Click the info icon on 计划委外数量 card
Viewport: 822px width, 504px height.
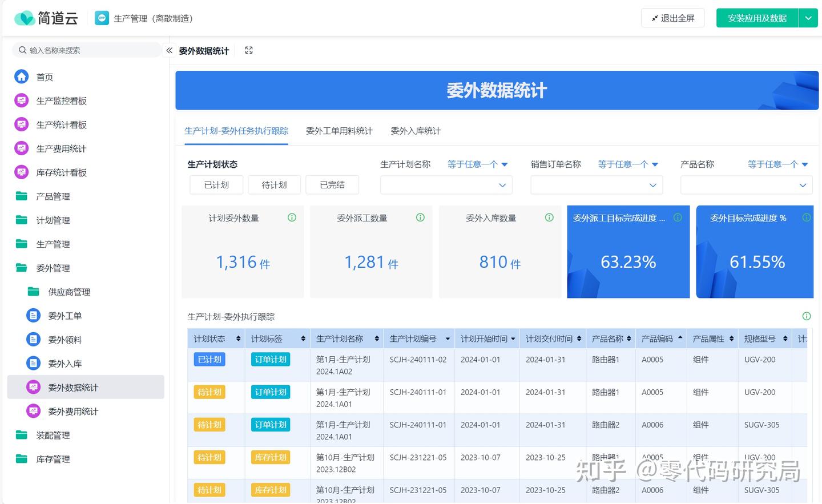[x=292, y=217]
